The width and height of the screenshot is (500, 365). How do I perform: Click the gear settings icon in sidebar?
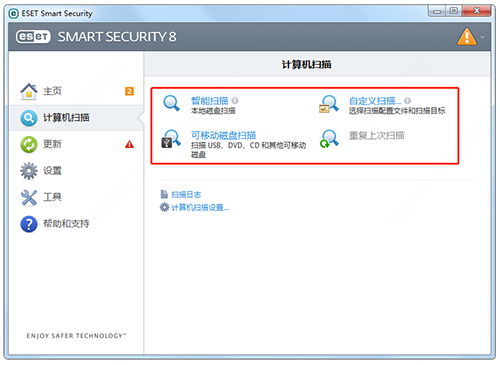(29, 171)
